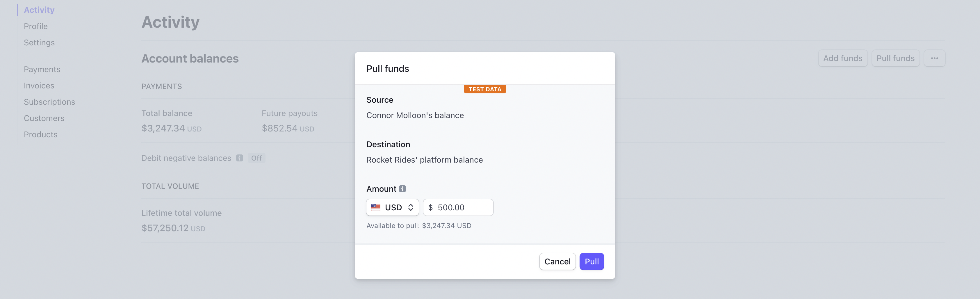
Task: Go to Customers page
Action: click(44, 118)
